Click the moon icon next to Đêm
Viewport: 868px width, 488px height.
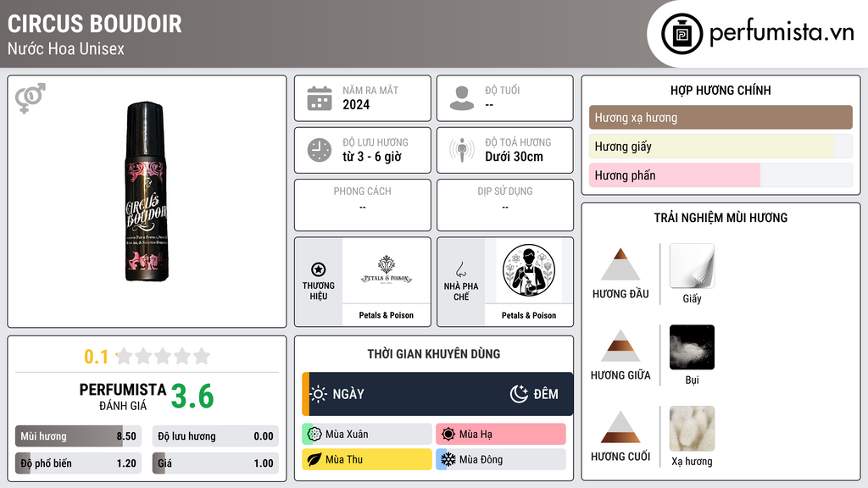point(519,394)
